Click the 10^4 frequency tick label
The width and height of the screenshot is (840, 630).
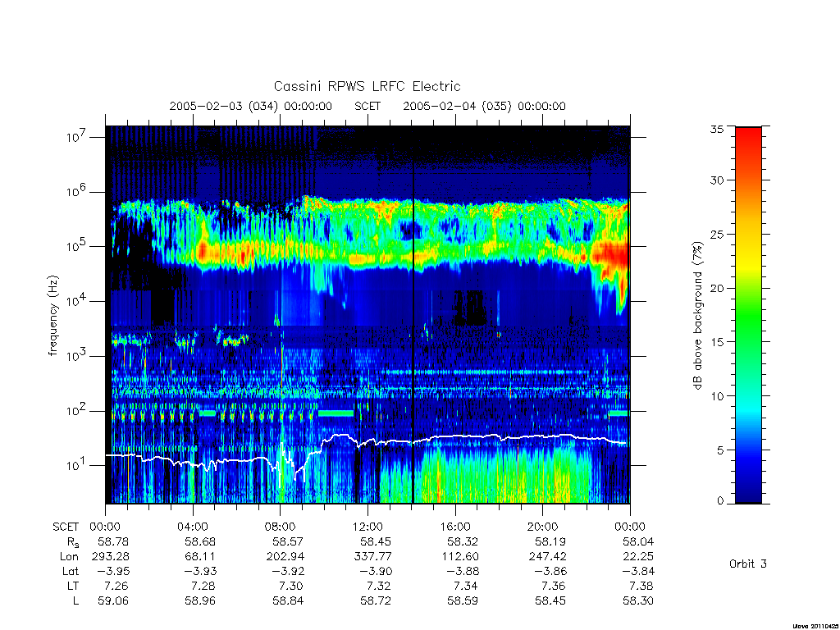coord(76,302)
